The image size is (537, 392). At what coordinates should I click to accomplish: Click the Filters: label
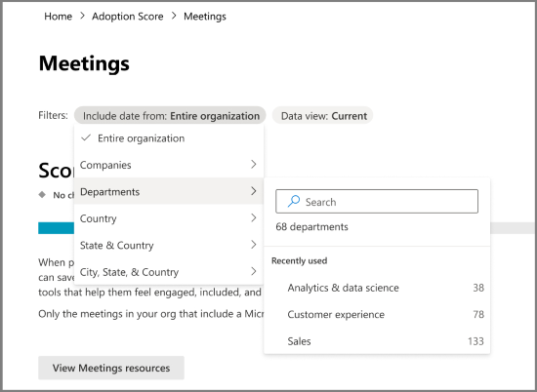click(53, 115)
